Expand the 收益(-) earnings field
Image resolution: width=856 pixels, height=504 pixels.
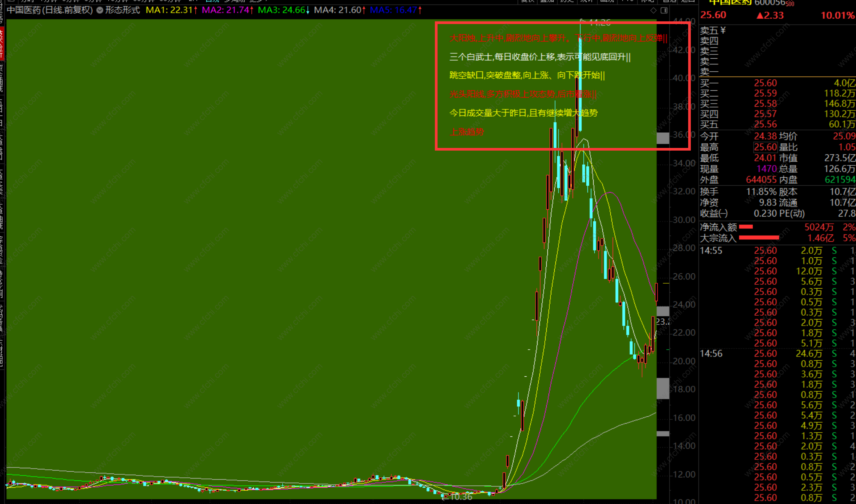pyautogui.click(x=714, y=213)
